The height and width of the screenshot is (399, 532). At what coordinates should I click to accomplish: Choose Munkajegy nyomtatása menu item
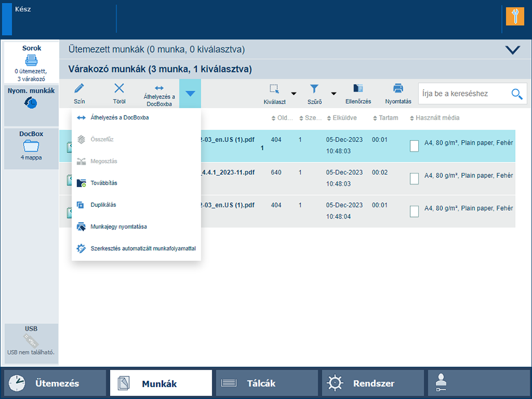point(118,227)
